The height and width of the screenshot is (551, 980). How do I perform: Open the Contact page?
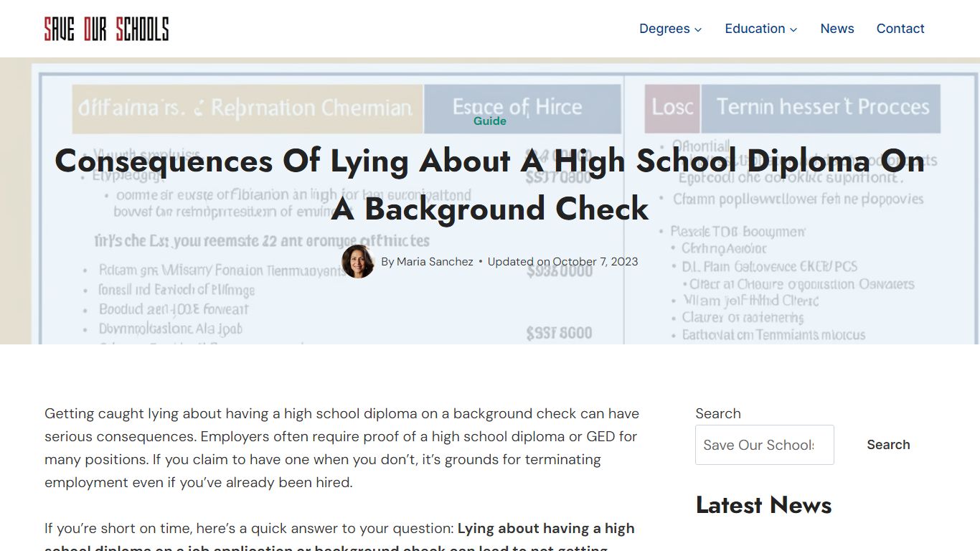point(900,29)
